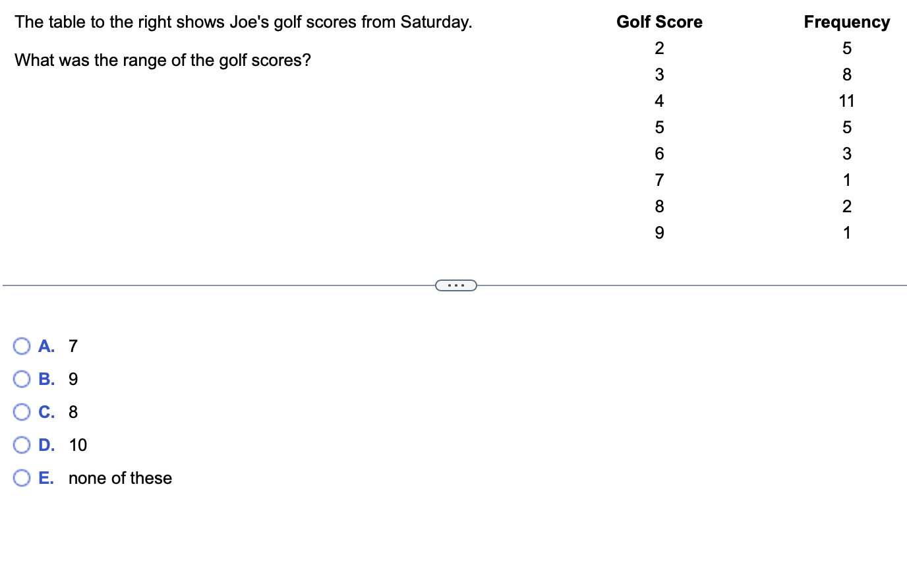This screenshot has height=588, width=907.
Task: Select radio button for answer A
Action: pos(22,346)
